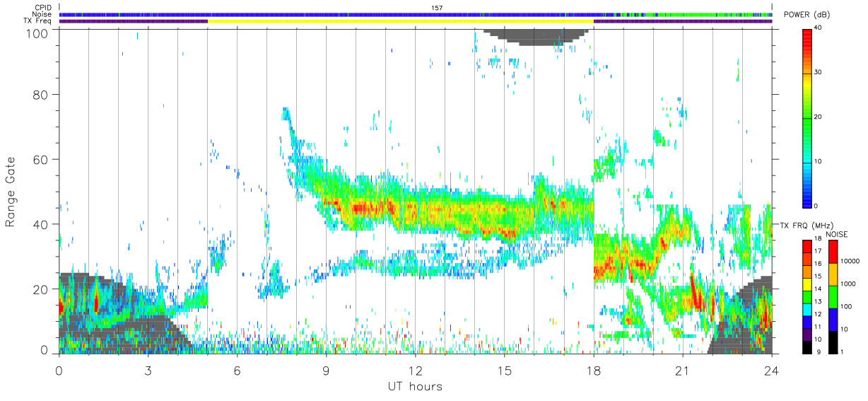
Task: Click the 15 tick label on UT hours axis
Action: pos(504,371)
